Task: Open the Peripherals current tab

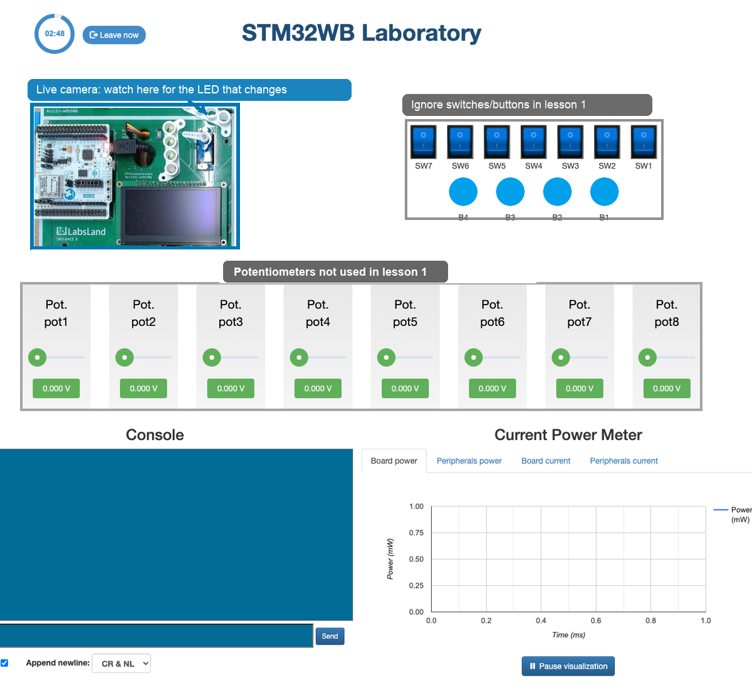Action: [x=624, y=461]
